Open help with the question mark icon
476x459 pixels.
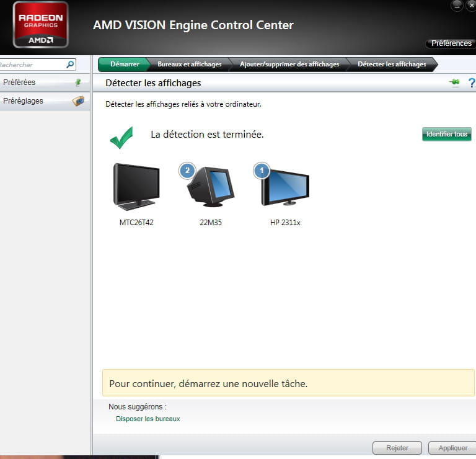point(472,82)
